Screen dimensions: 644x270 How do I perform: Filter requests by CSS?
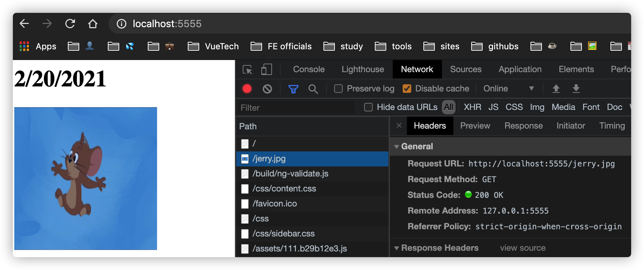514,107
